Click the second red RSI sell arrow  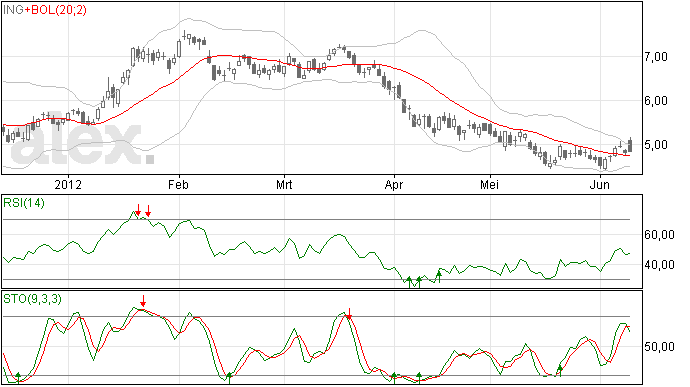tap(148, 211)
